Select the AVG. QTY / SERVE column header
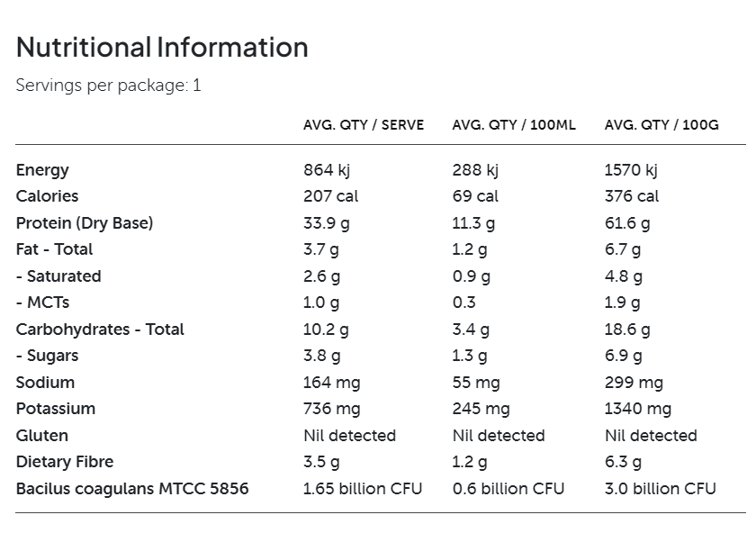This screenshot has height=533, width=756. point(363,125)
